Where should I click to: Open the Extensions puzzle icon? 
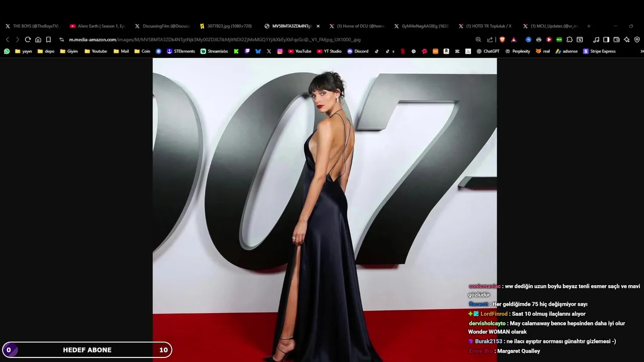pos(570,40)
